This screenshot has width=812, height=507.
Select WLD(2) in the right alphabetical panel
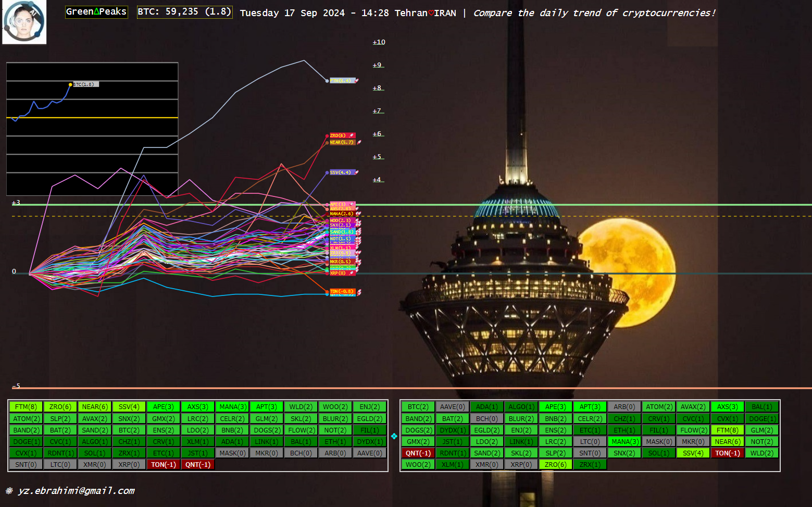pyautogui.click(x=762, y=453)
